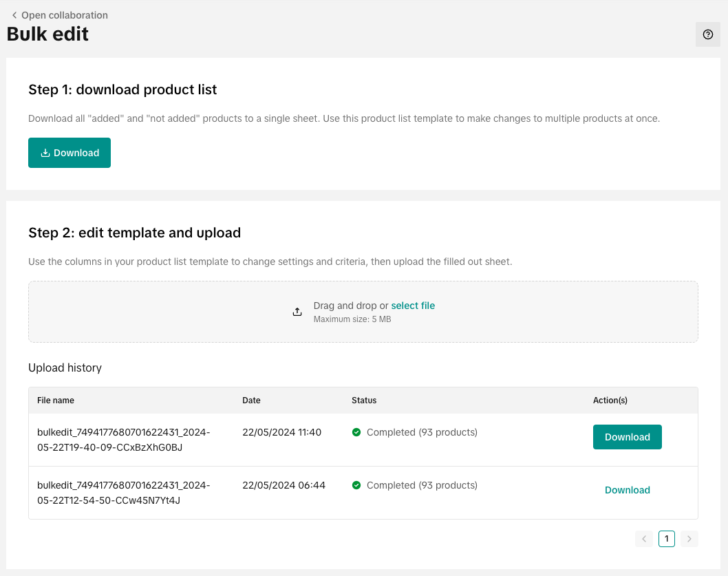728x576 pixels.
Task: Go to the next page arrow
Action: coord(689,539)
